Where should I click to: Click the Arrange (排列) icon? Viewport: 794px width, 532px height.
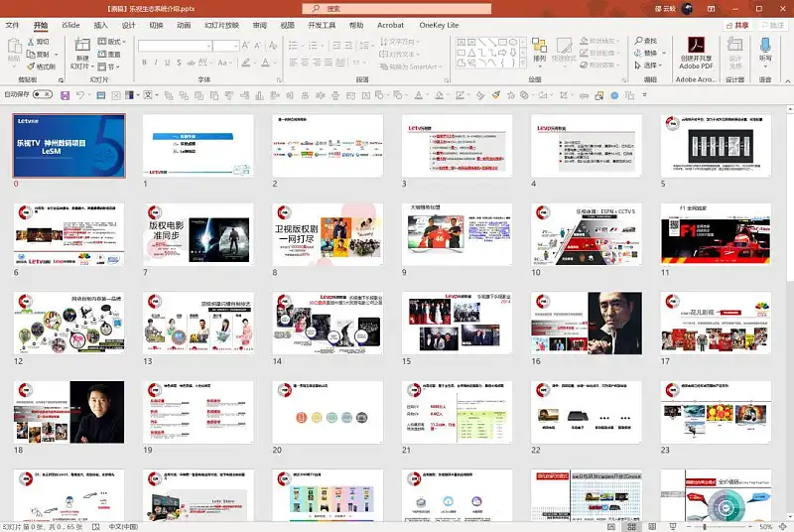(x=539, y=46)
